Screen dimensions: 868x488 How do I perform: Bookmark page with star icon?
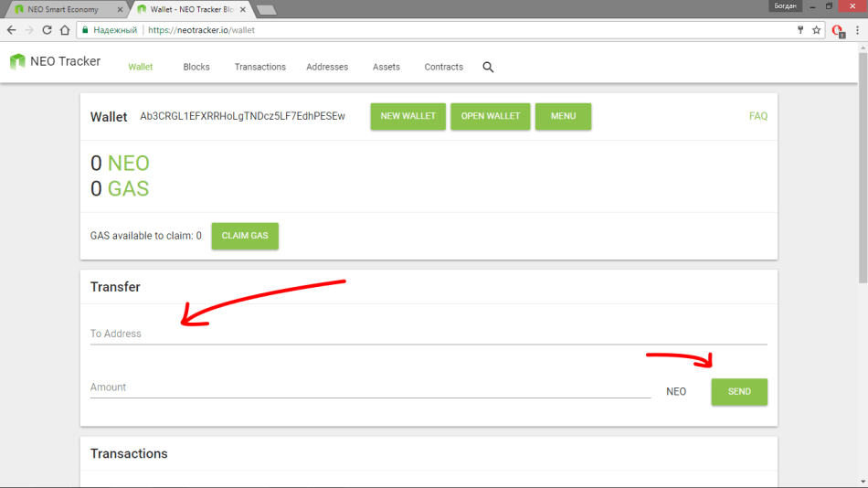click(x=816, y=30)
